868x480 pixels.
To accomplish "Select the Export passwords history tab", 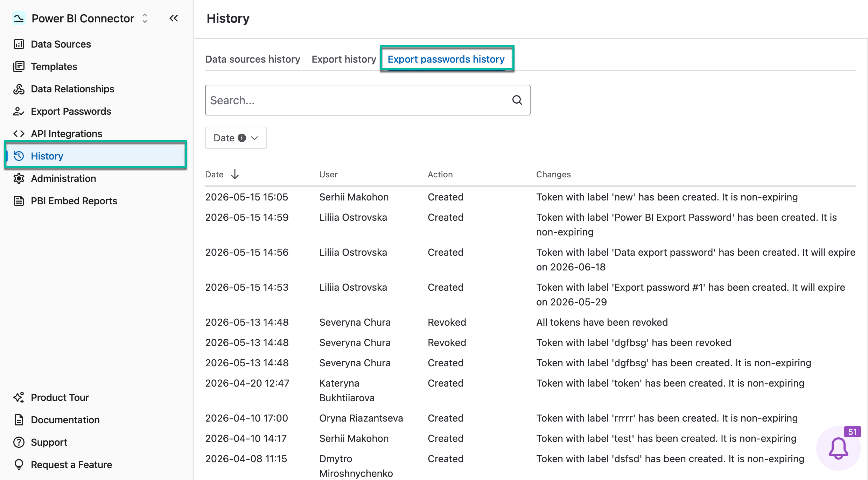I will point(446,59).
